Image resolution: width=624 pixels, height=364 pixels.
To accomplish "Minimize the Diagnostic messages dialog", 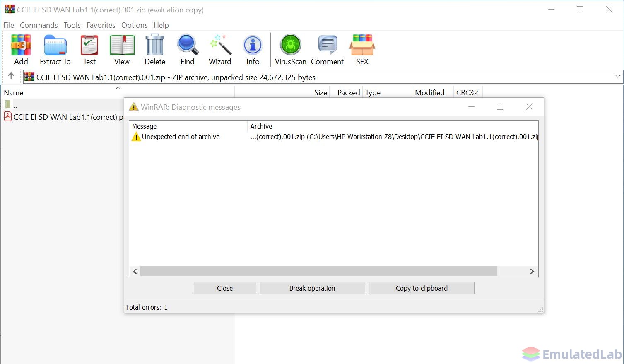I will [x=471, y=107].
